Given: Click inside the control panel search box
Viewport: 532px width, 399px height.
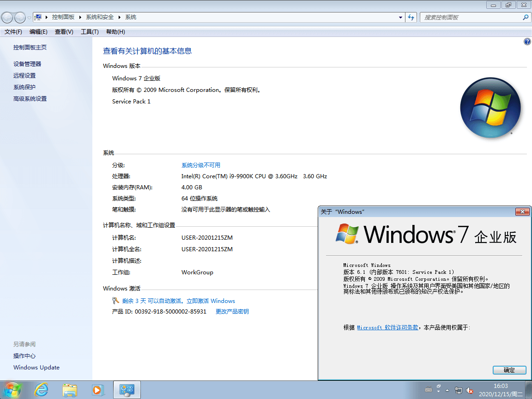Looking at the screenshot, I should [471, 17].
